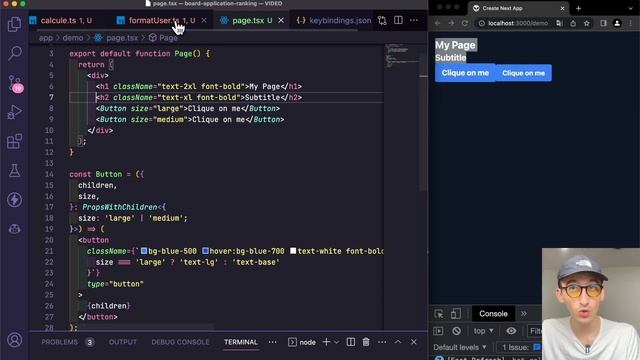Open a new browser tab
Screen dimensions: 640x360
tap(578, 8)
